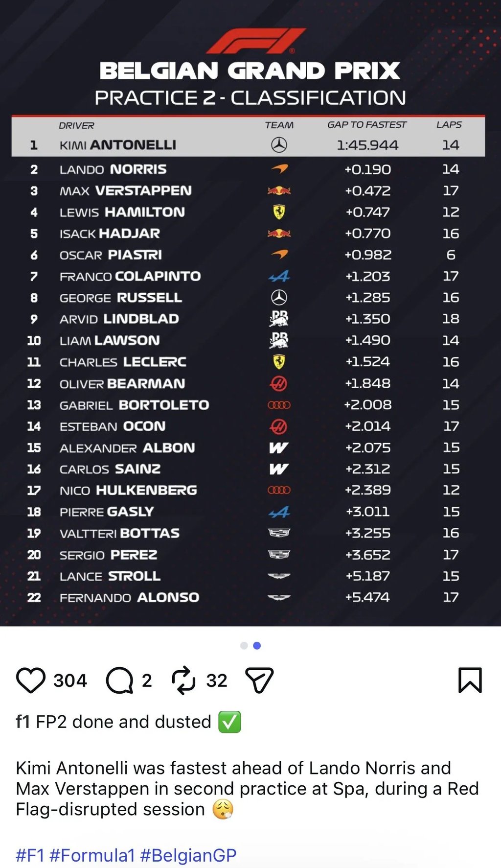Screen dimensions: 501x868
Task: Repost using the circular arrows icon
Action: click(183, 680)
